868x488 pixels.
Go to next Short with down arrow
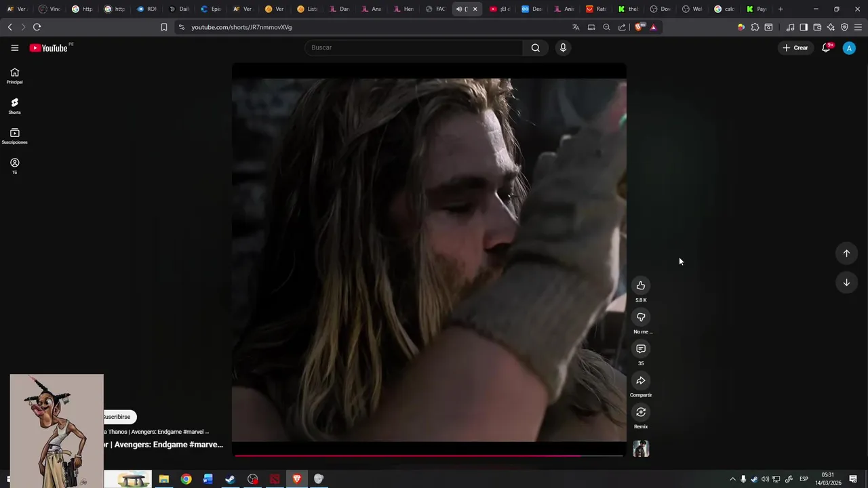846,283
